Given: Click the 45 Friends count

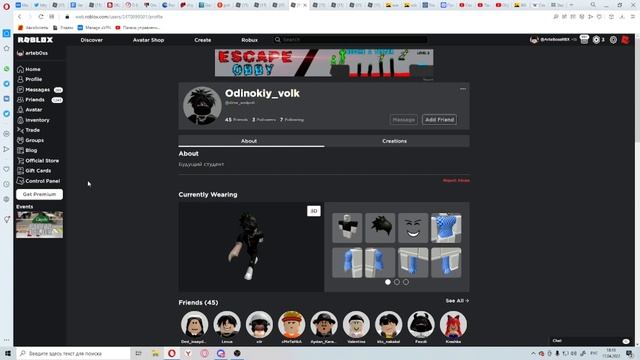Looking at the screenshot, I should (x=236, y=120).
